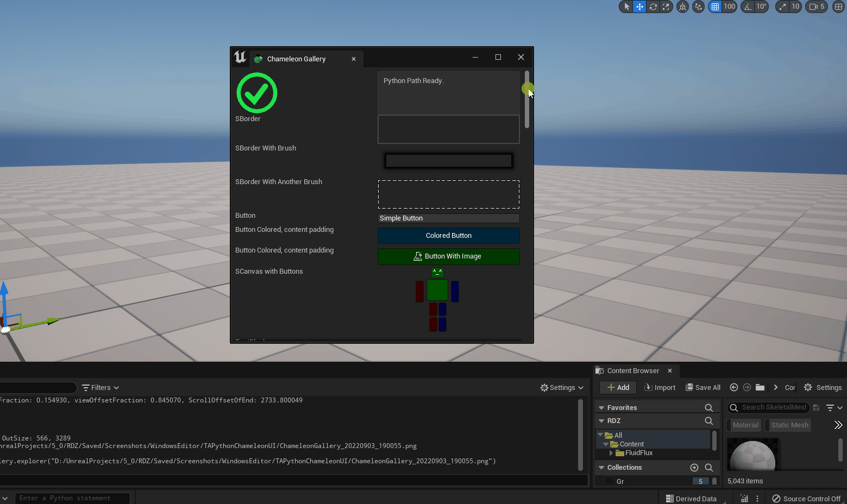Open the command type dropdown arrow
The image size is (847, 504).
(x=5, y=498)
